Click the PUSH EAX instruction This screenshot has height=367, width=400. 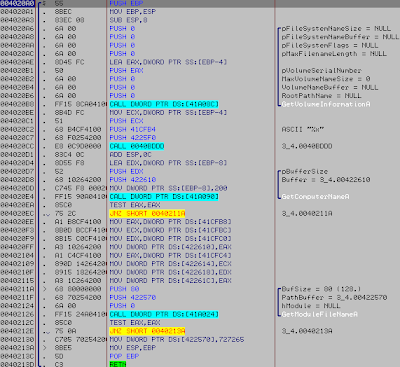tap(126, 71)
